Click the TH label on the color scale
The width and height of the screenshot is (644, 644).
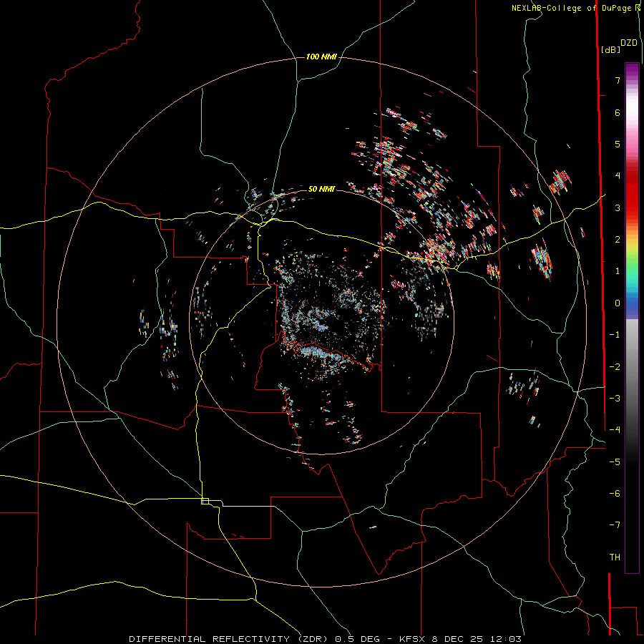click(x=615, y=557)
